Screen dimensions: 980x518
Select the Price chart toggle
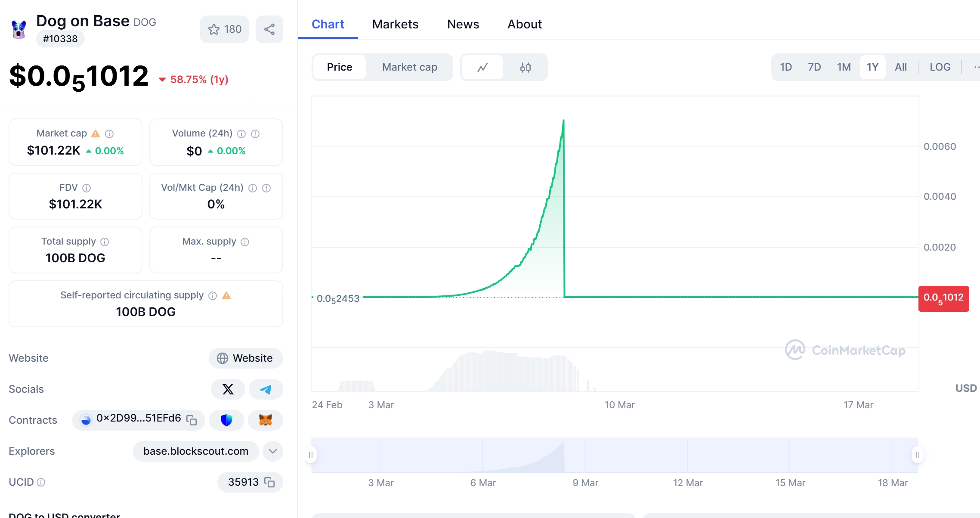tap(340, 67)
